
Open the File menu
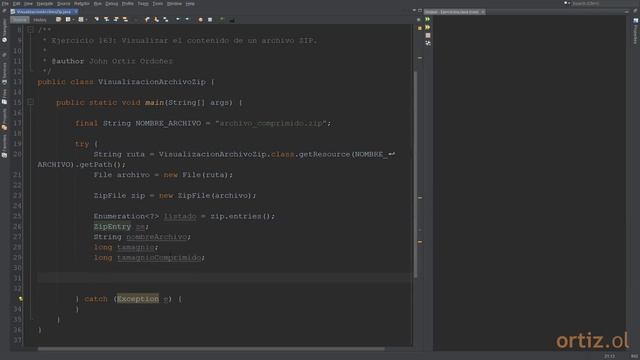point(5,4)
